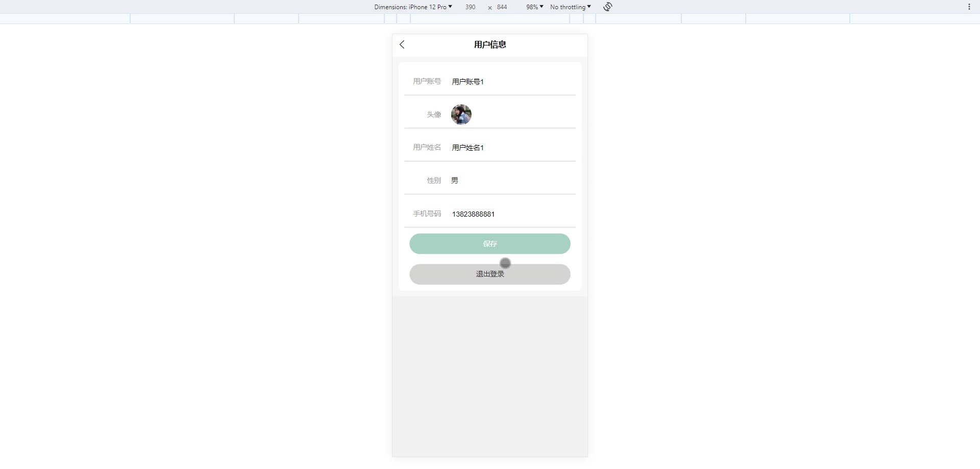Click the viewport width field showing 390

tap(470, 7)
